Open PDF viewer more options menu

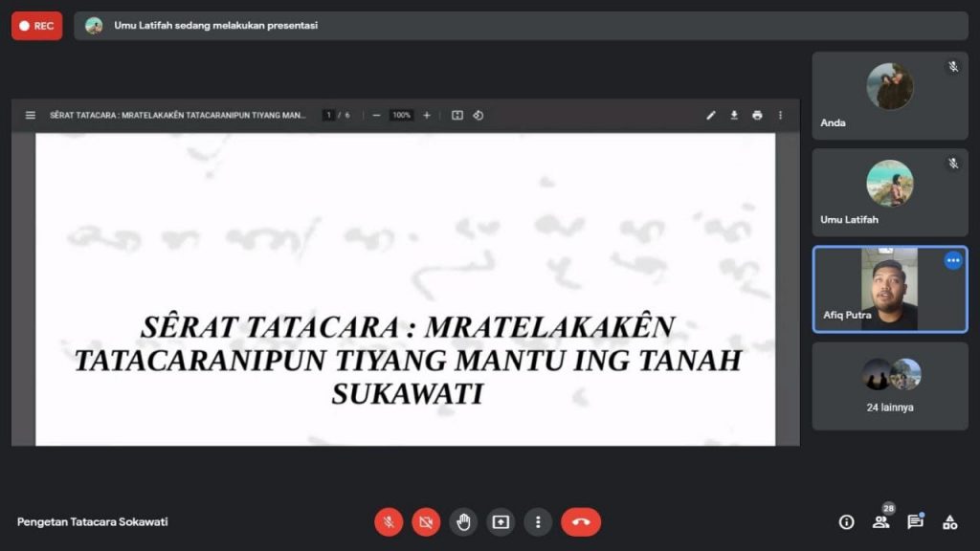(x=780, y=115)
